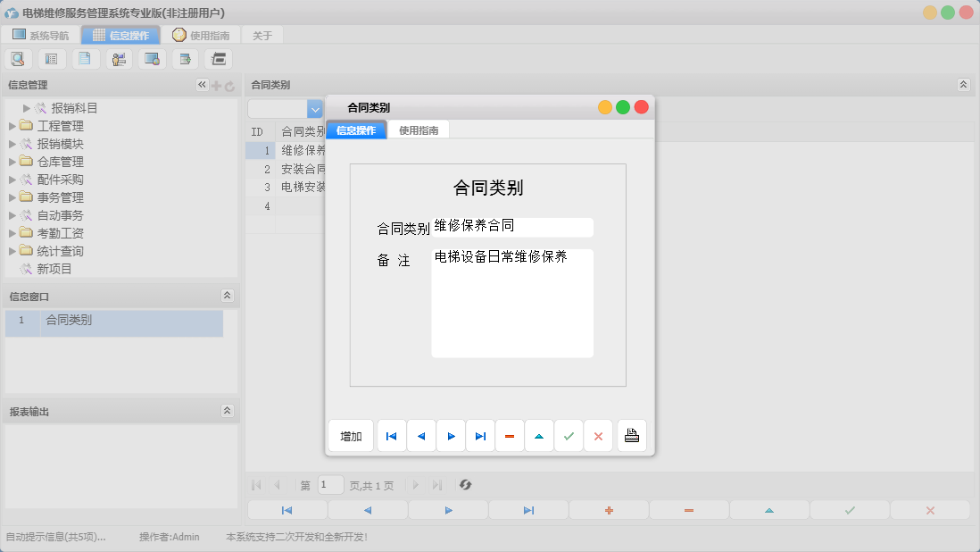Screen dimensions: 980x552
Task: Select the magnifier search icon in the toolbar
Action: click(x=18, y=58)
